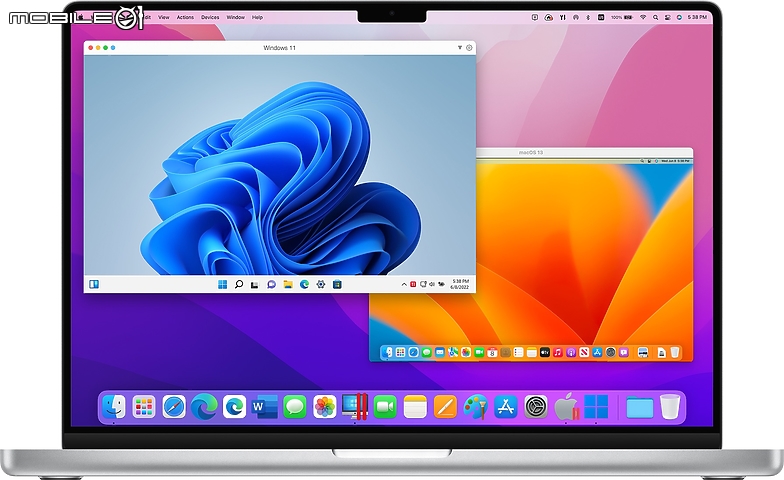Open the Actions menu
This screenshot has width=784, height=480.
click(185, 17)
